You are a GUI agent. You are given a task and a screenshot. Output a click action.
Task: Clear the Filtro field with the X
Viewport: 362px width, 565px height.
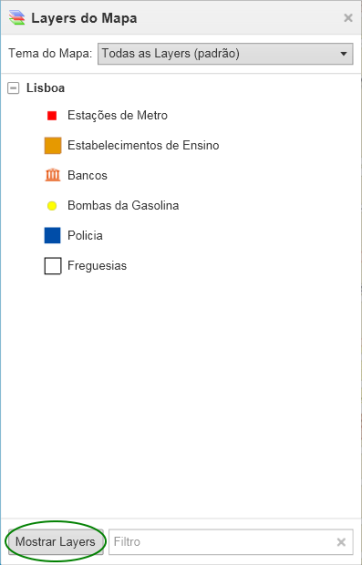pos(341,542)
